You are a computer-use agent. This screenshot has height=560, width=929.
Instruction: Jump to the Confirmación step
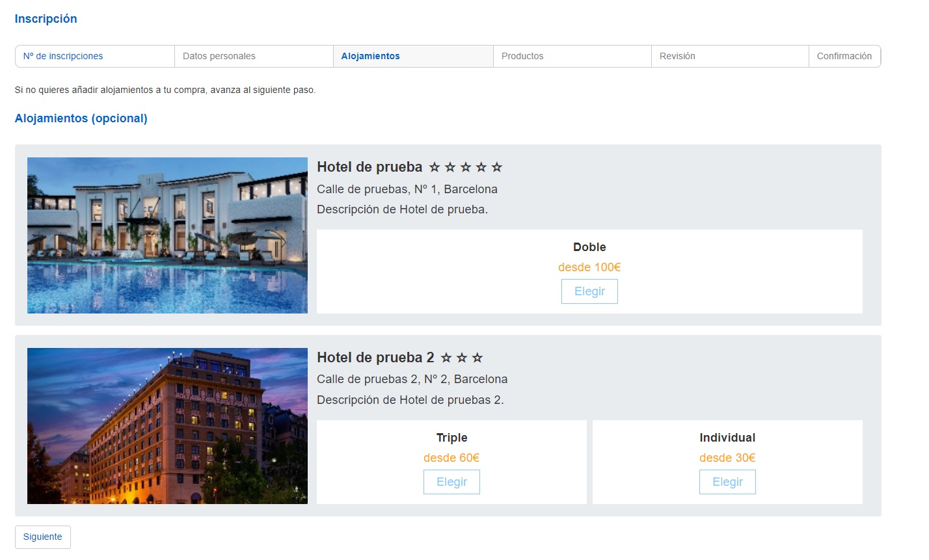(x=844, y=57)
